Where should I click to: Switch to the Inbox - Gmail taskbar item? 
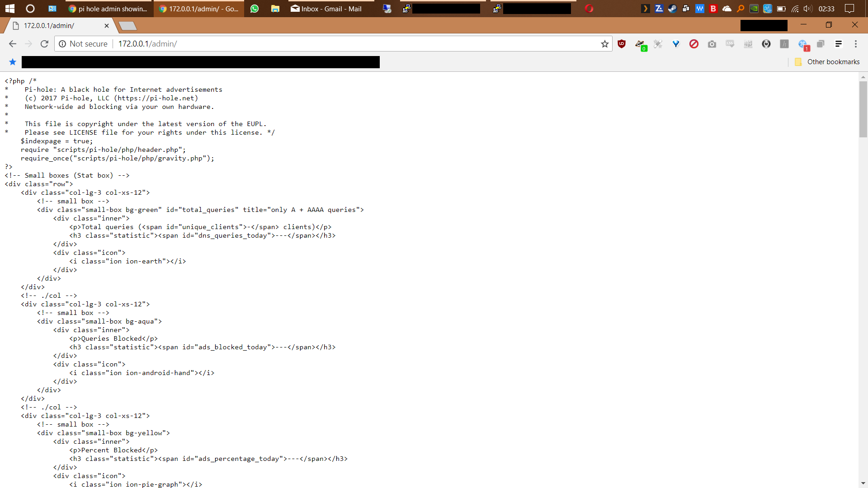[325, 9]
